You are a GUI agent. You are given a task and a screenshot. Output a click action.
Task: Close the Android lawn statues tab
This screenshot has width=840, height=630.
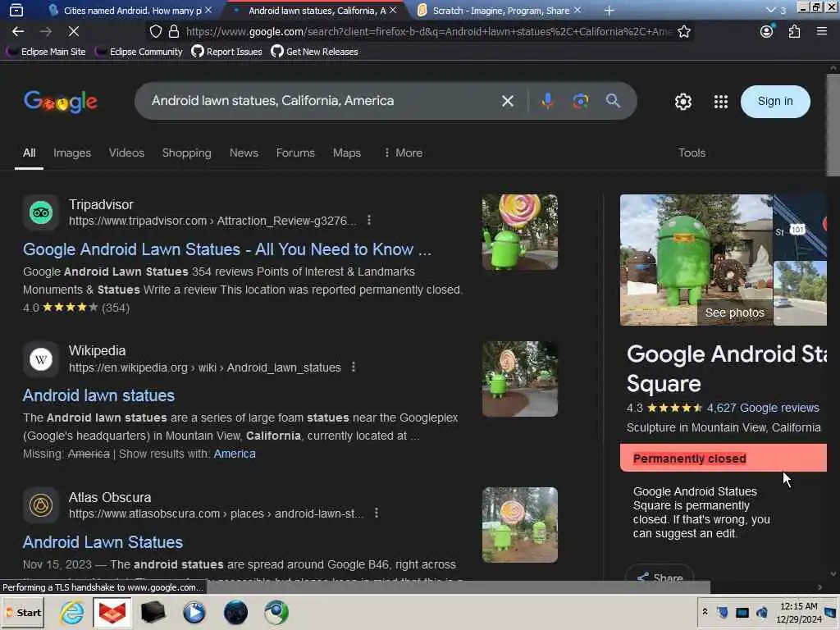pos(393,10)
